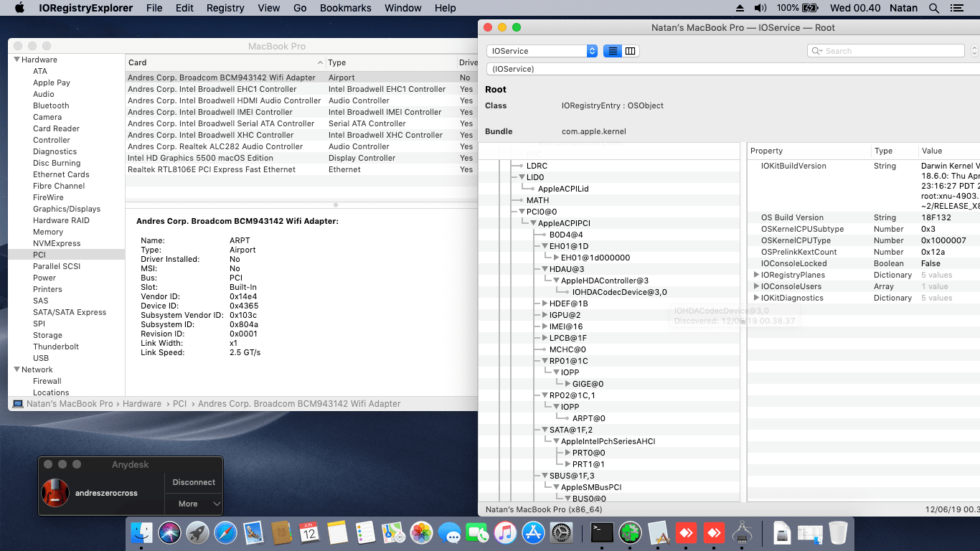Collapse the LID0 tree node
980x551 pixels.
coord(522,177)
